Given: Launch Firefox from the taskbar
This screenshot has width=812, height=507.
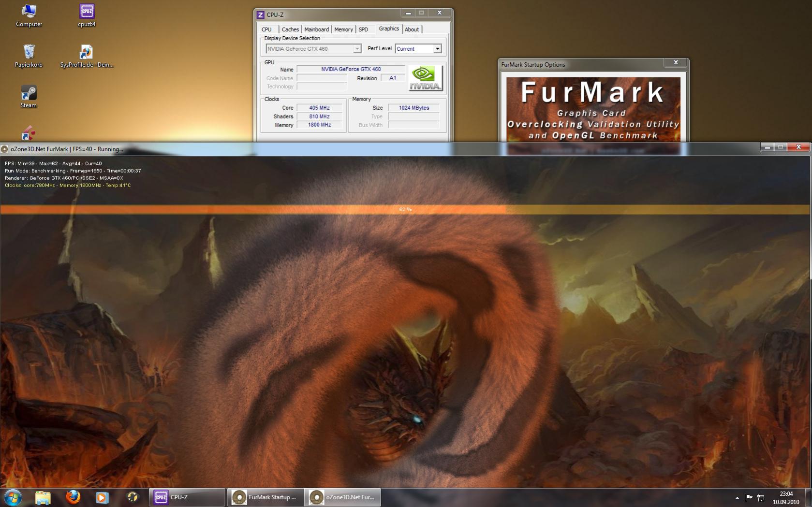Looking at the screenshot, I should 73,497.
